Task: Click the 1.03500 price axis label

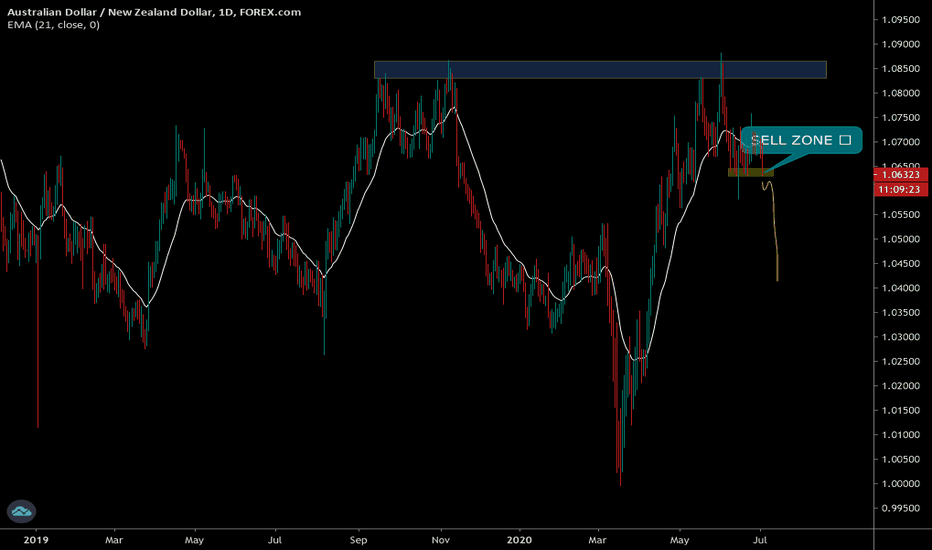Action: (900, 312)
